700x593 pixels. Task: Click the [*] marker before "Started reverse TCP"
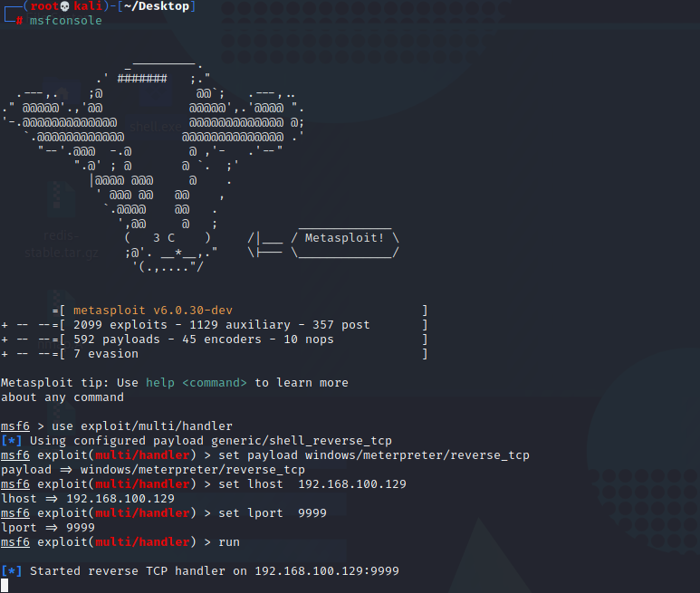pyautogui.click(x=12, y=570)
